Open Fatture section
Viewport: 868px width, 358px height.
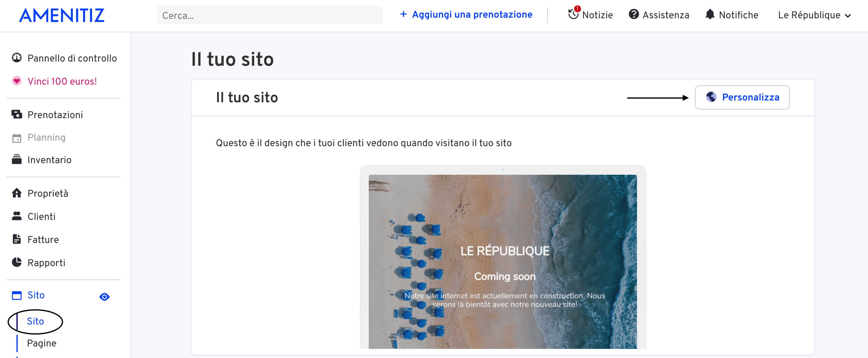click(x=43, y=240)
